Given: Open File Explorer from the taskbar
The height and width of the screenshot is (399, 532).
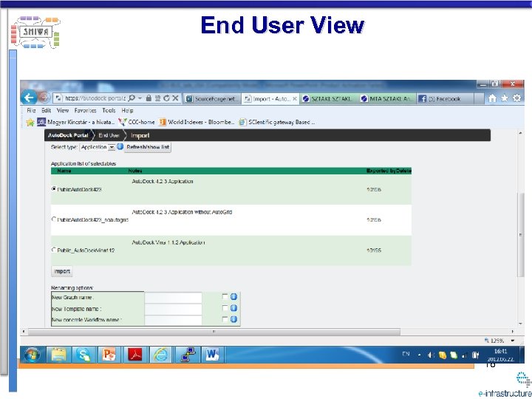Looking at the screenshot, I should click(58, 355).
